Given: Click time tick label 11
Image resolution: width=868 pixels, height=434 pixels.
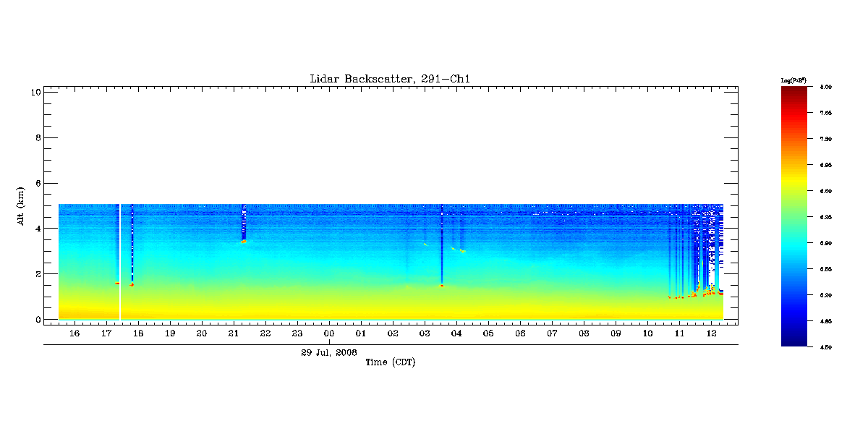Looking at the screenshot, I should 679,333.
